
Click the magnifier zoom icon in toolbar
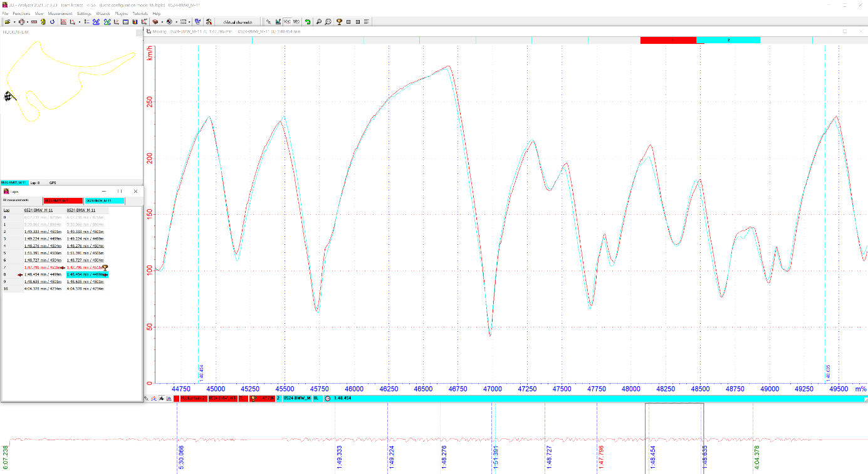pos(319,21)
